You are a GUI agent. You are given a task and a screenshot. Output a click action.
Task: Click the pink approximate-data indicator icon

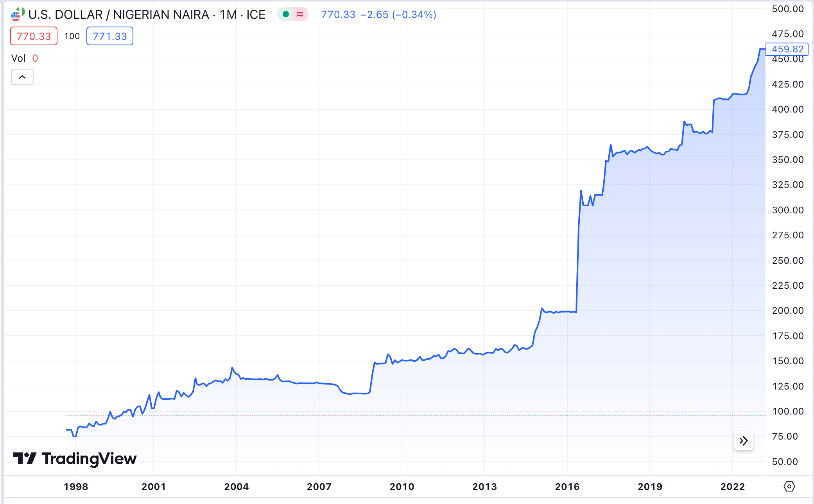click(x=300, y=14)
